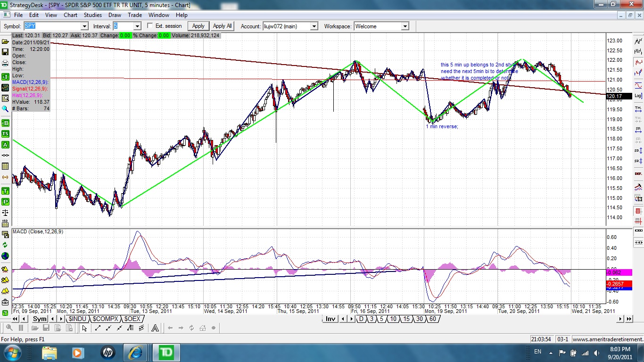Viewport: 644px width, 362px height.
Task: Select the 15 minute interval tab
Action: click(x=406, y=319)
